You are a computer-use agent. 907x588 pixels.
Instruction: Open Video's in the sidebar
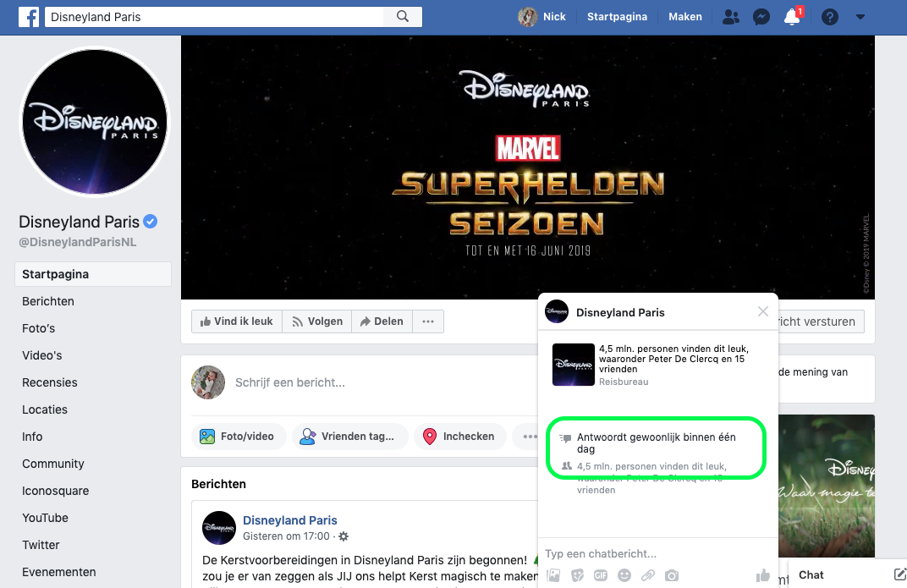(x=42, y=355)
